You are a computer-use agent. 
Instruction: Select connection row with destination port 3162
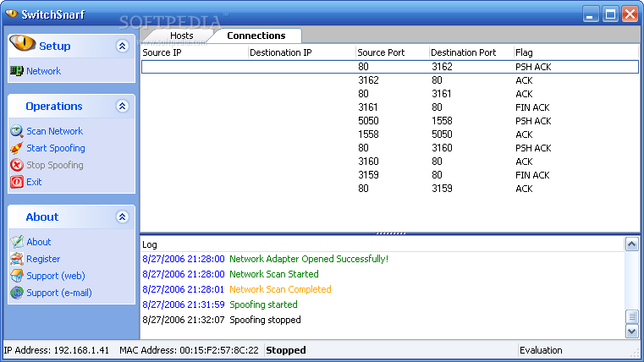390,67
